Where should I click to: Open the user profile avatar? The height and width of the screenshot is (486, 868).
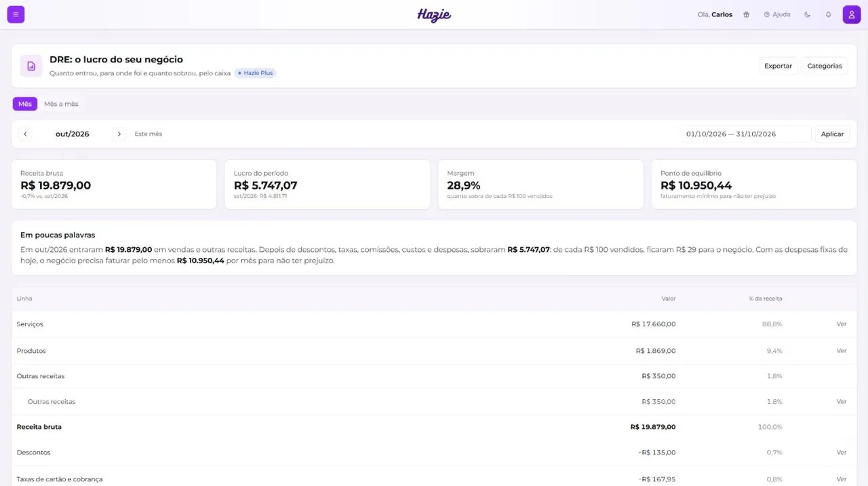(852, 14)
